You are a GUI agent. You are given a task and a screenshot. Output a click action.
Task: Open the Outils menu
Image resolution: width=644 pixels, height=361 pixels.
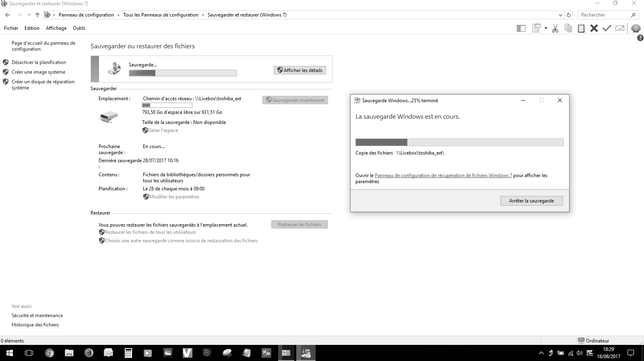pos(79,28)
